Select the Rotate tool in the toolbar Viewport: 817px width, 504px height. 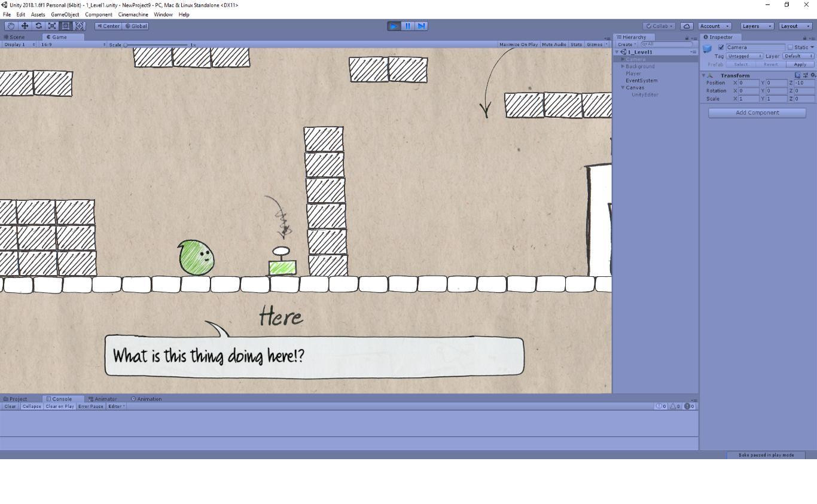(x=38, y=26)
